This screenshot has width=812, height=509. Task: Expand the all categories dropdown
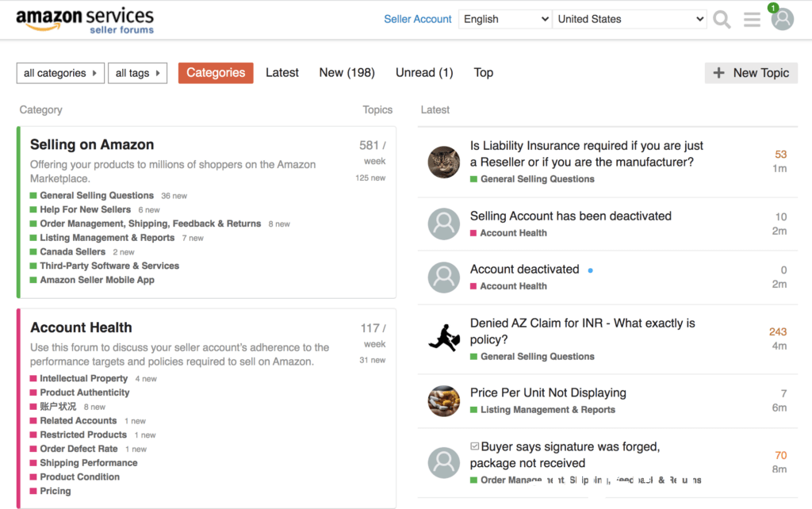point(60,73)
